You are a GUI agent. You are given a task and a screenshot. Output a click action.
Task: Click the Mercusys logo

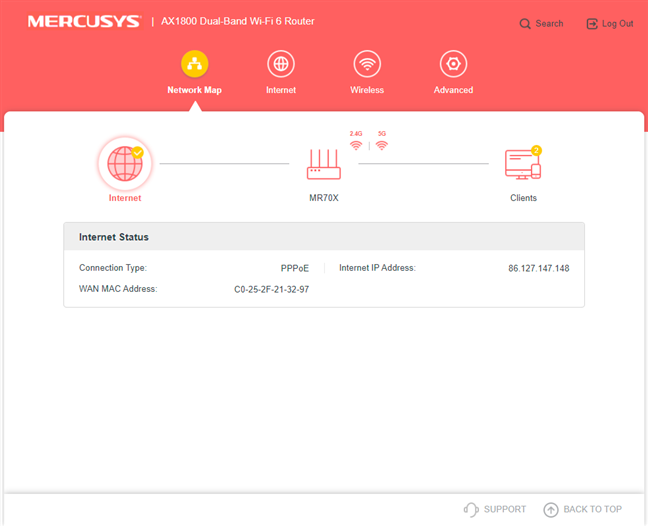click(x=84, y=21)
